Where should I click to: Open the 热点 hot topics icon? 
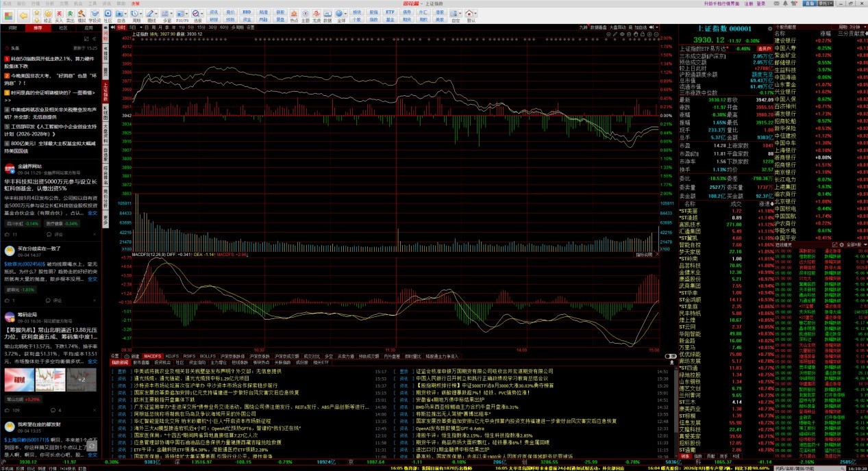coord(294,15)
